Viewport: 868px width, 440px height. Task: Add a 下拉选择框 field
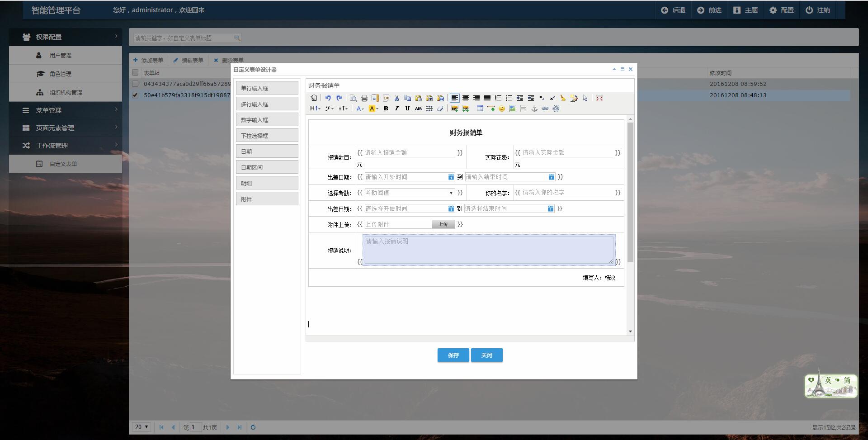point(267,135)
